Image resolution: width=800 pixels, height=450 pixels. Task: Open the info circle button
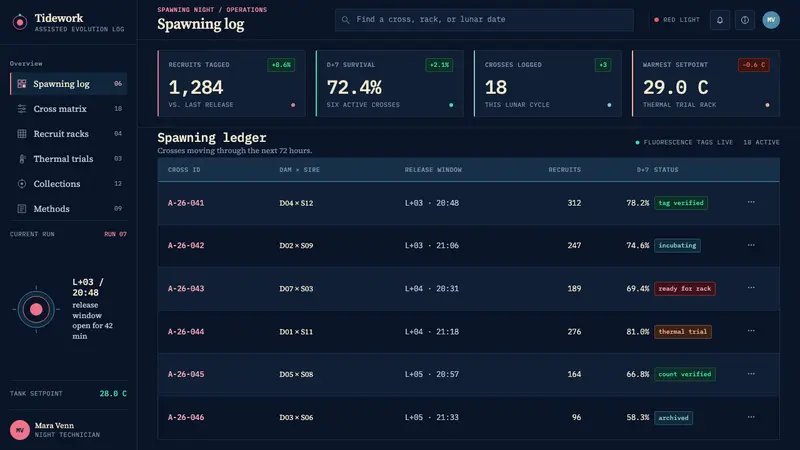(x=745, y=20)
